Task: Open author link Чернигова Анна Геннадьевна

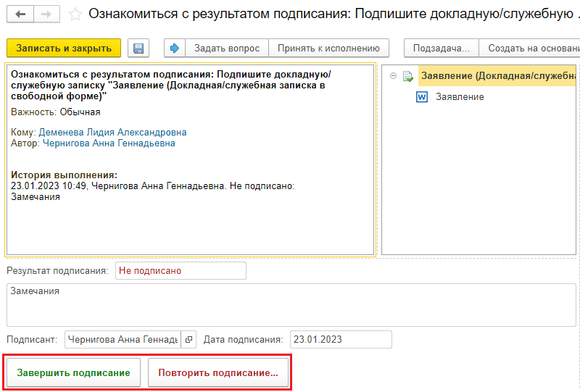Action: pos(109,143)
